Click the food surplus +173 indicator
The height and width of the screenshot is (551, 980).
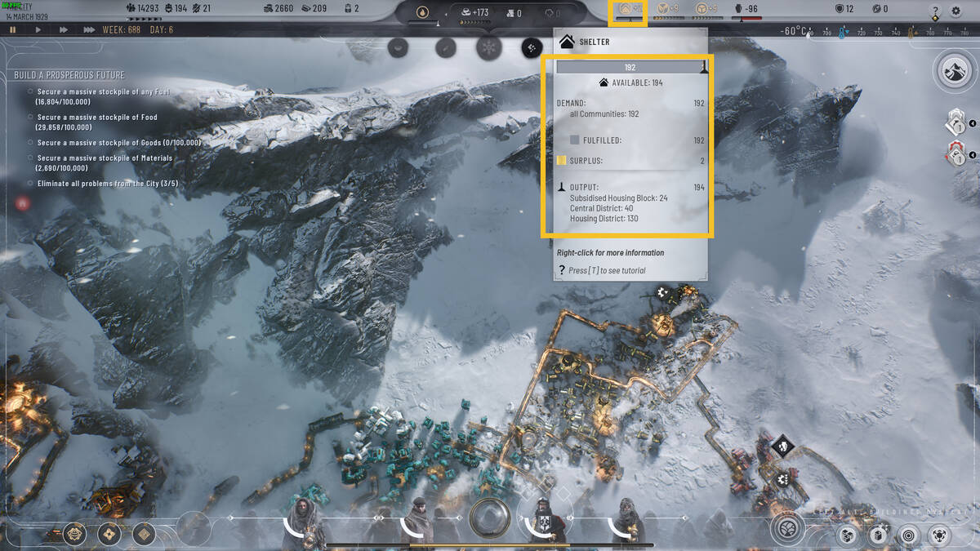475,12
